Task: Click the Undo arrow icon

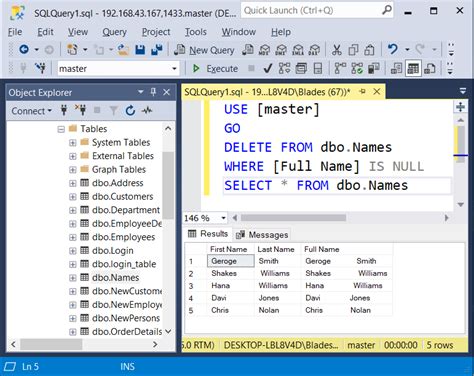Action: pos(393,50)
